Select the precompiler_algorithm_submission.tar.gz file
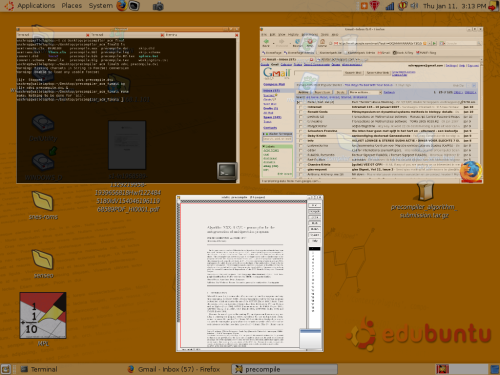Image resolution: width=500 pixels, height=375 pixels. 425,199
